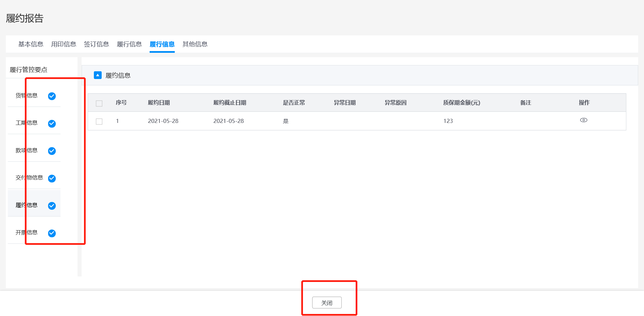Click the 123 amount cell in row 1
The image size is (644, 316).
point(448,121)
